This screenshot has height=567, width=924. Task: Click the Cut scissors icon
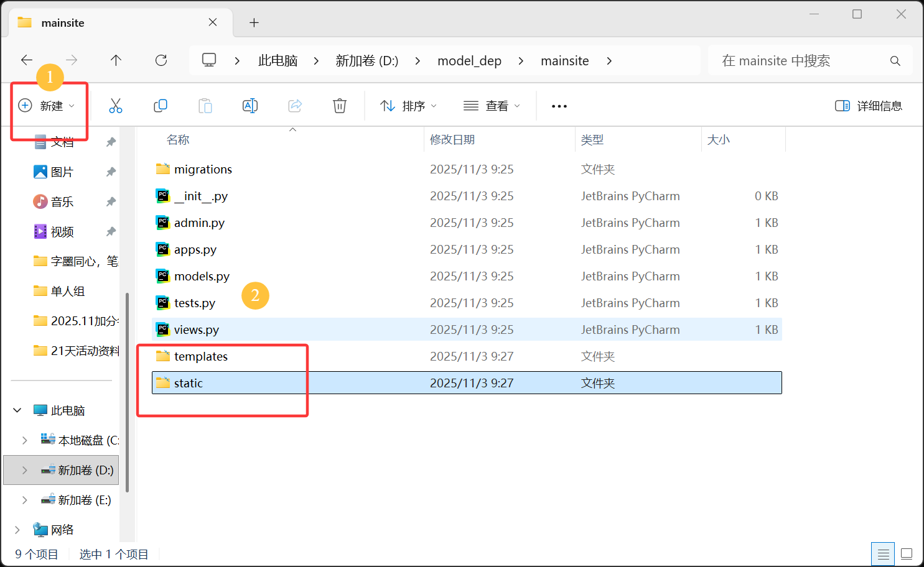pos(116,106)
